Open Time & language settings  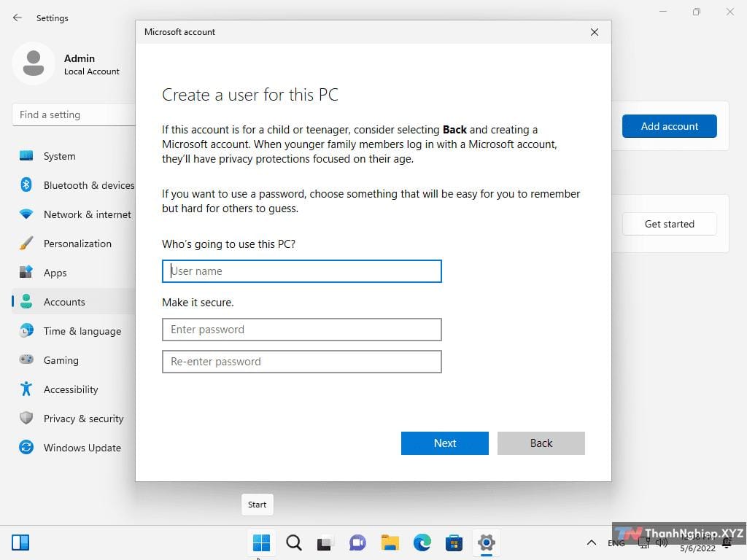(x=74, y=331)
